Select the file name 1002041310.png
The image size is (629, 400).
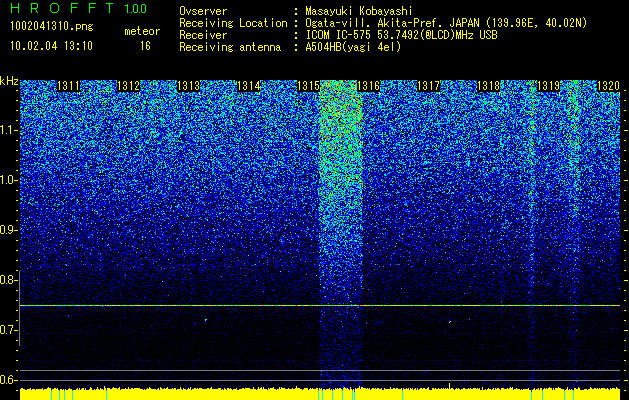[x=52, y=27]
